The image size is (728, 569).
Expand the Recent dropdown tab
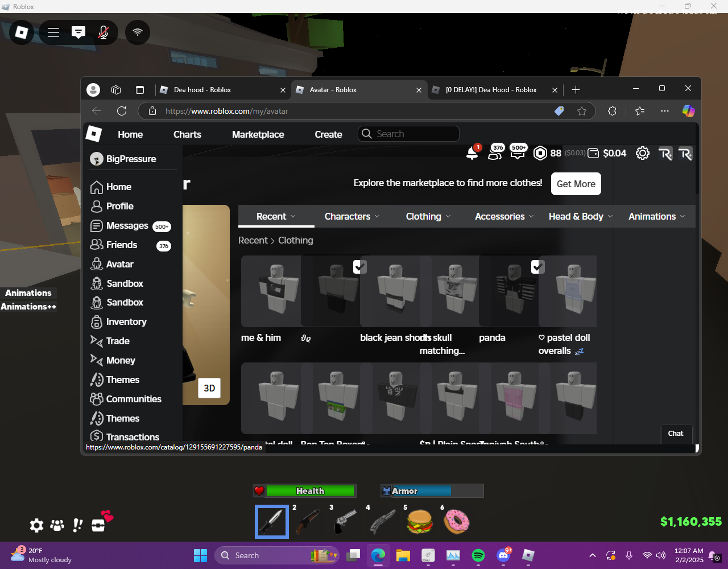coord(276,216)
